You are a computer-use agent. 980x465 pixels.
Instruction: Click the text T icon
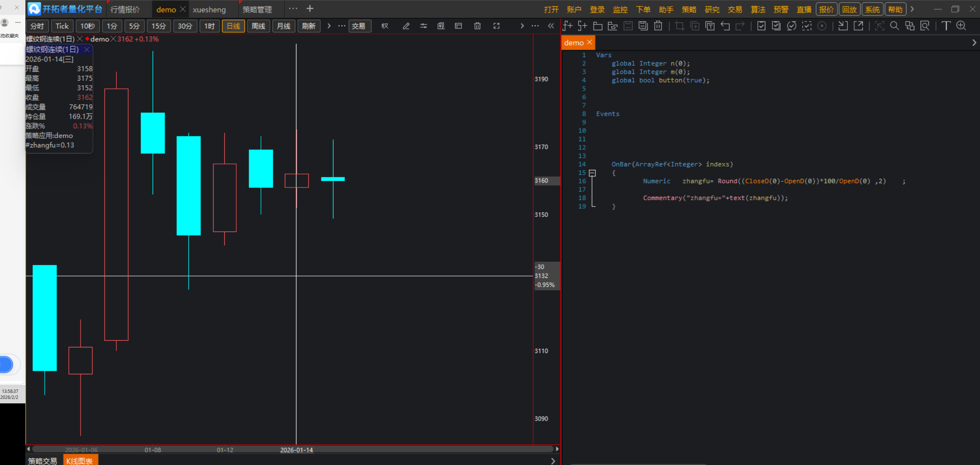pos(946,26)
